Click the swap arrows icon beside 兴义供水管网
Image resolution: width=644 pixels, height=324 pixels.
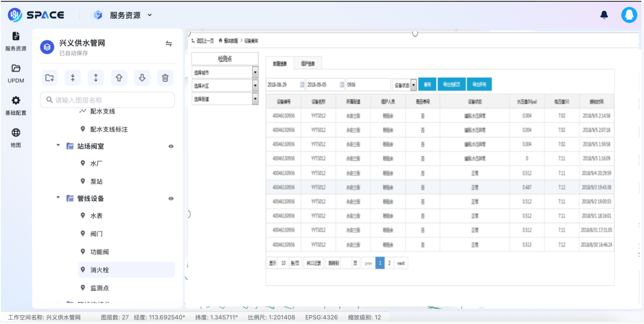tap(168, 43)
